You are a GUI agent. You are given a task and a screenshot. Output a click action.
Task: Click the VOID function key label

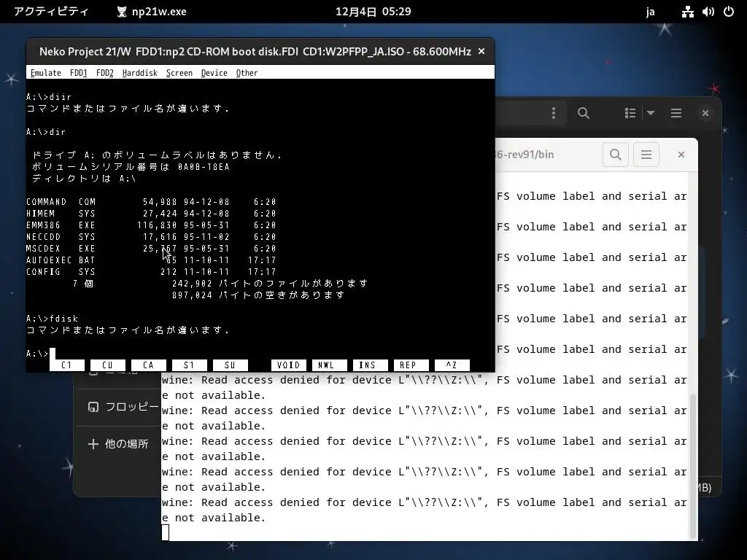pos(289,365)
